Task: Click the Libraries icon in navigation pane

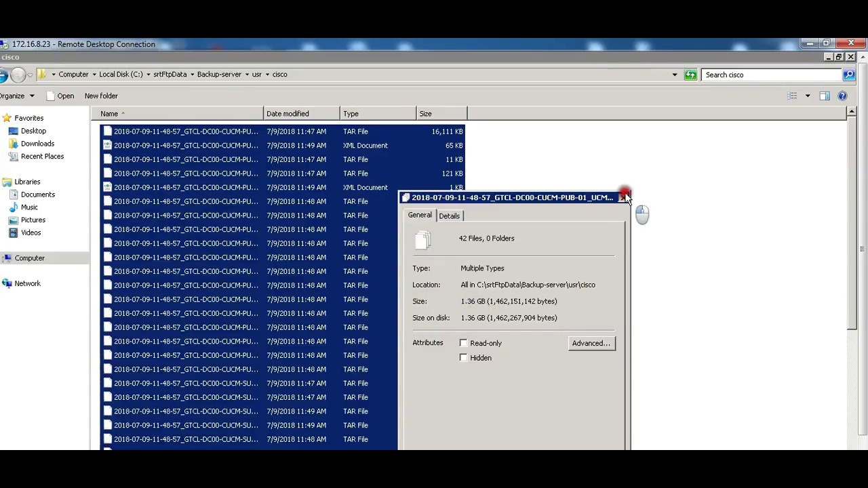Action: click(x=7, y=182)
